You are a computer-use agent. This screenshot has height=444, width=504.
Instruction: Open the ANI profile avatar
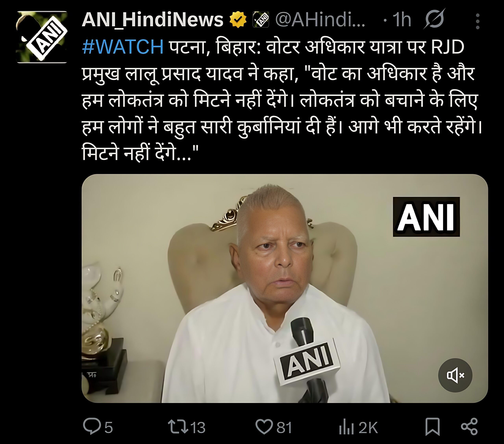(x=42, y=37)
